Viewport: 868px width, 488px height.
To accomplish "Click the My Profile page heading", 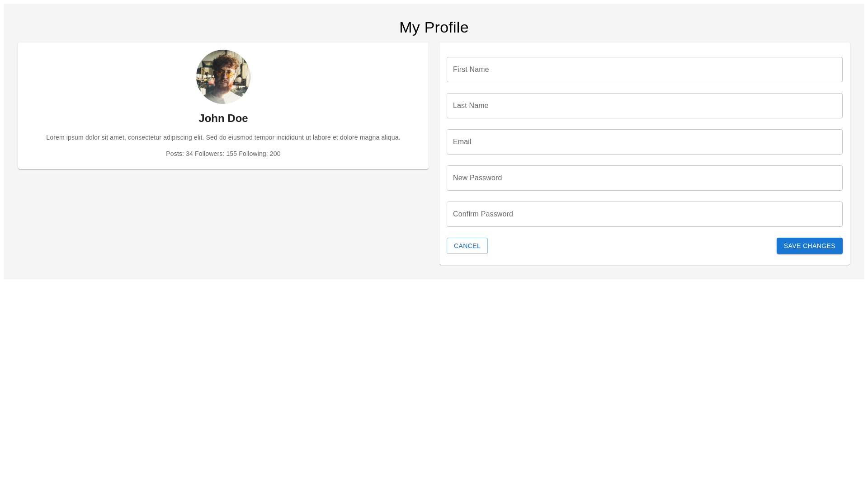I will pyautogui.click(x=434, y=28).
